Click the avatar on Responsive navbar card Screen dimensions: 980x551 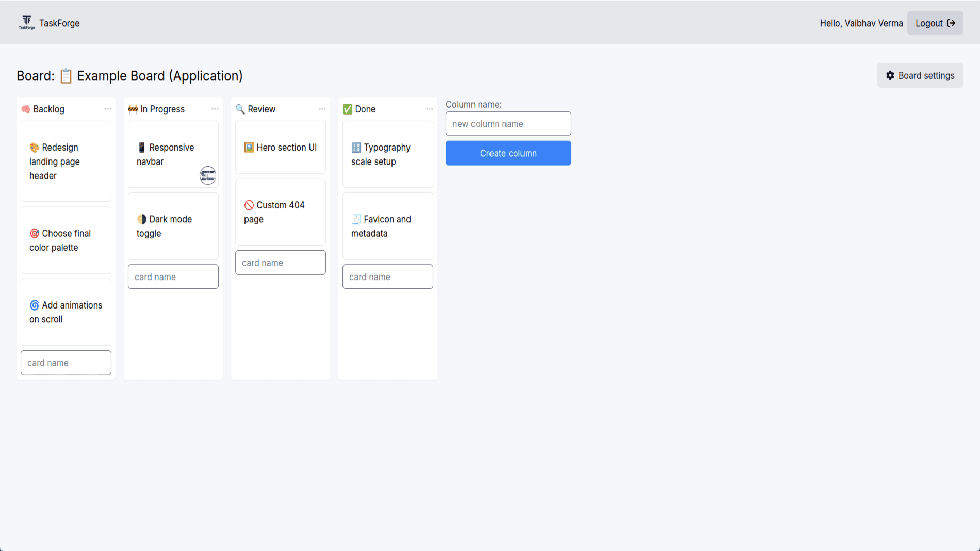tap(208, 175)
